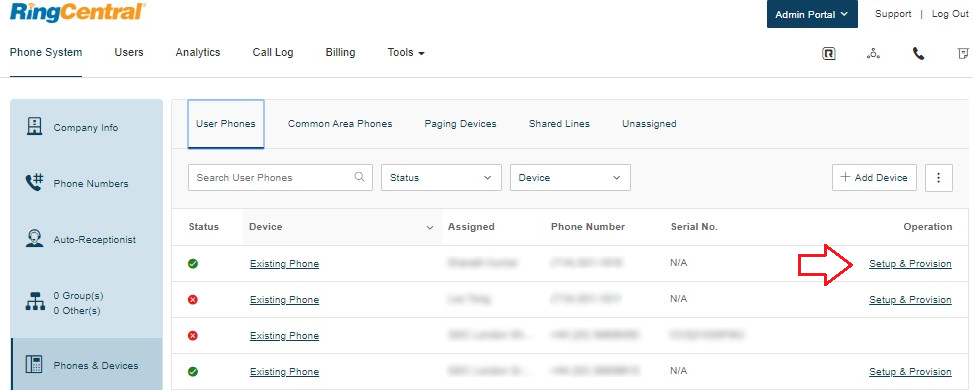Open the three-dot more options button
The width and height of the screenshot is (973, 390).
tap(939, 178)
